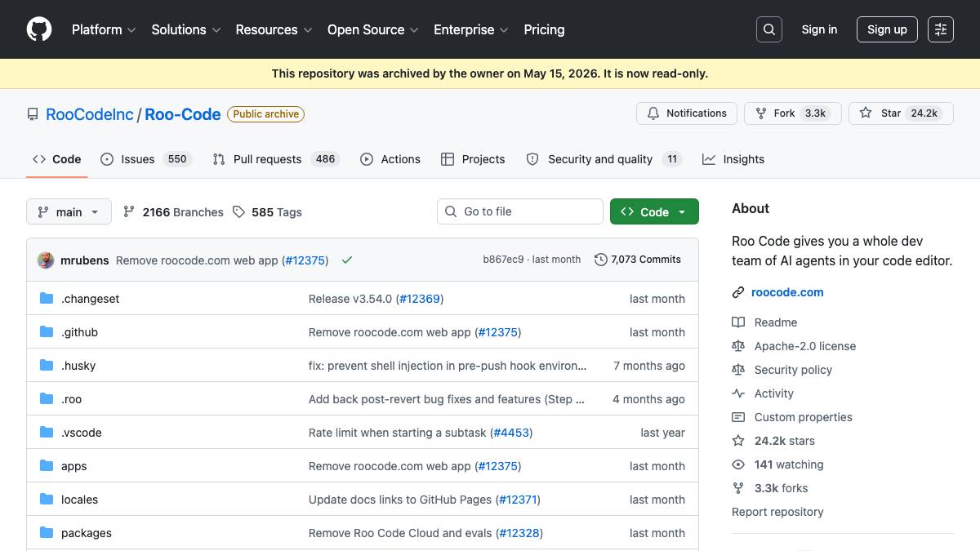Click the fork icon on the Fork button
Image resolution: width=980 pixels, height=551 pixels.
[x=761, y=113]
